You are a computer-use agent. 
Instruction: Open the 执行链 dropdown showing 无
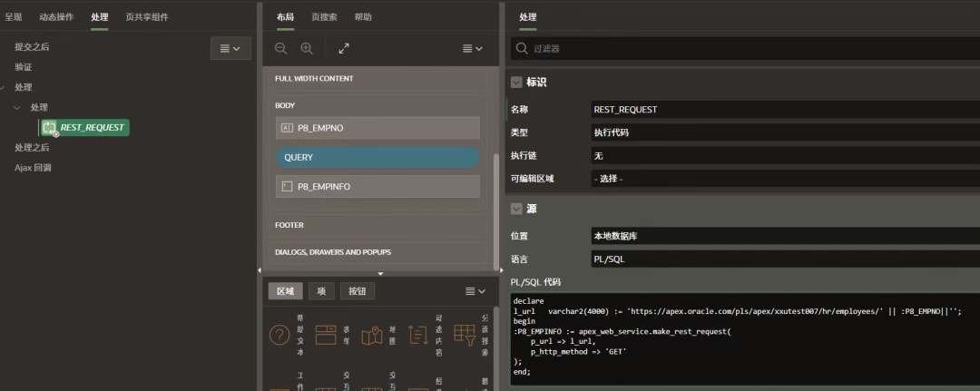click(x=786, y=155)
